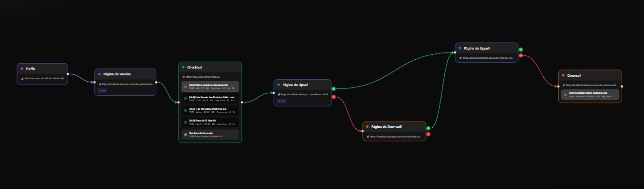
Task: Select the 'Checkout de Promoção' row
Action: [210, 134]
